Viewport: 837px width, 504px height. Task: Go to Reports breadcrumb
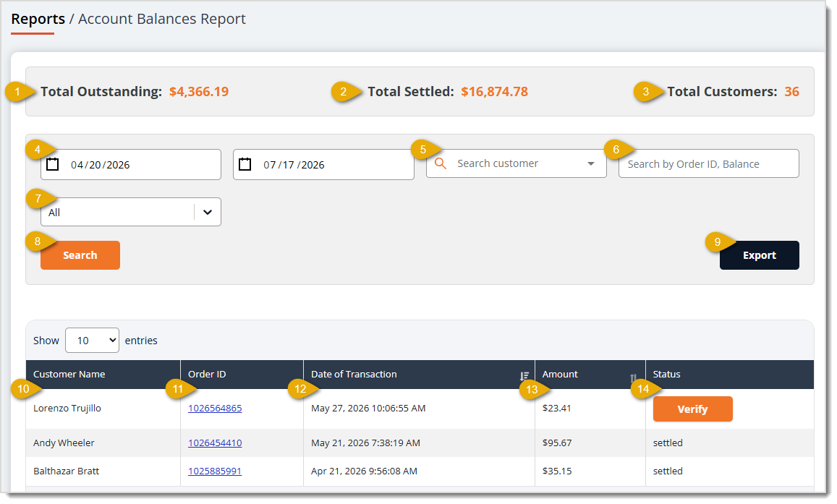coord(38,19)
